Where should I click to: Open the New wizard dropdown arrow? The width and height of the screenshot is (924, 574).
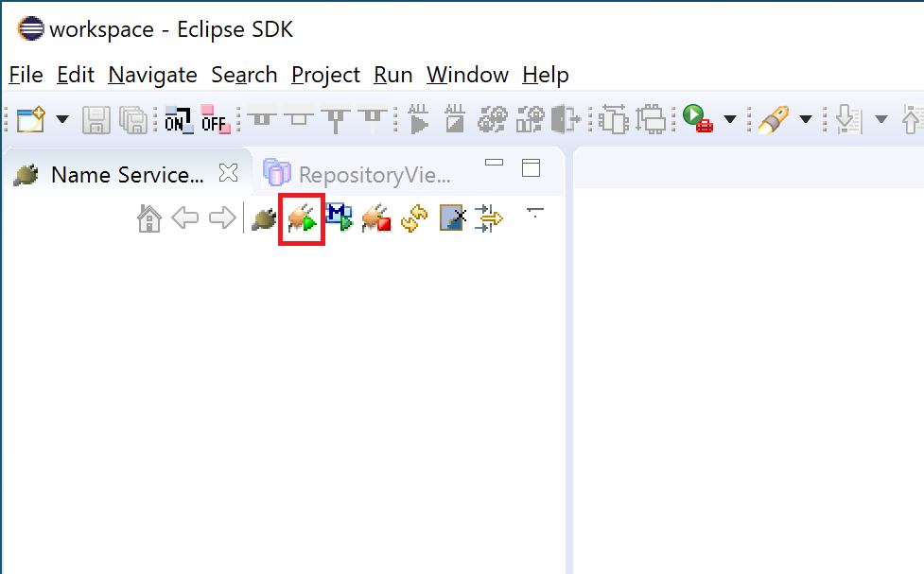tap(62, 119)
